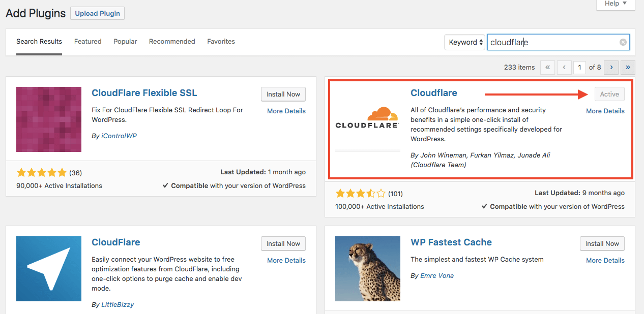Go to the first results page
This screenshot has width=644, height=314.
pos(547,67)
